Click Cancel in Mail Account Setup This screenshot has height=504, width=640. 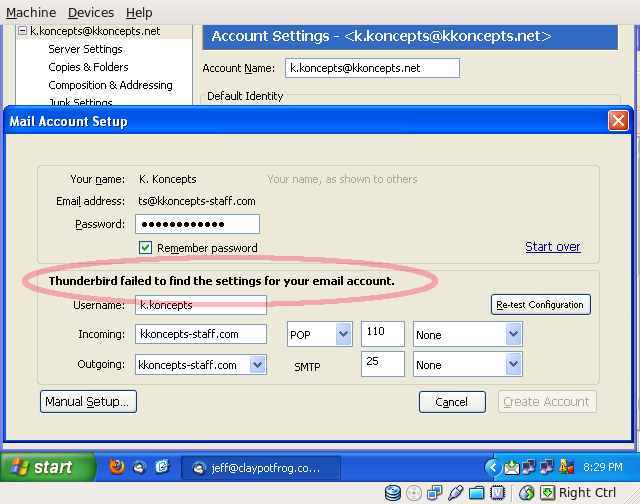[452, 402]
